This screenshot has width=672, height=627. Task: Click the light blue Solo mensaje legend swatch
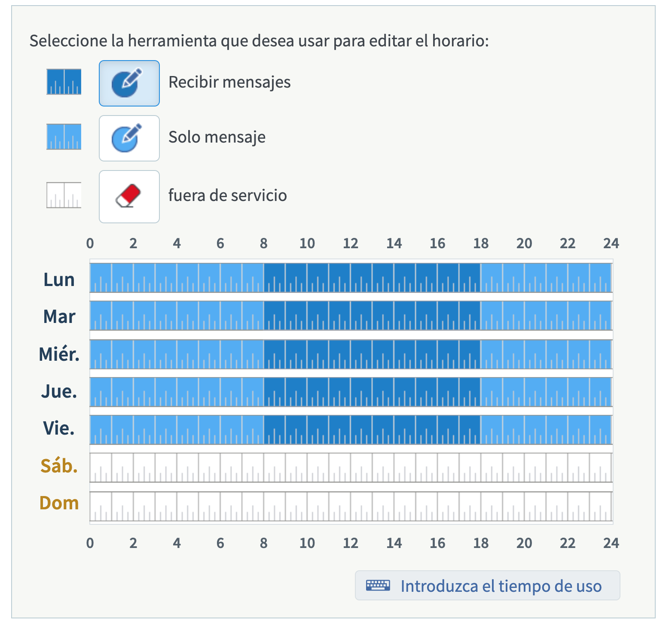tap(64, 137)
